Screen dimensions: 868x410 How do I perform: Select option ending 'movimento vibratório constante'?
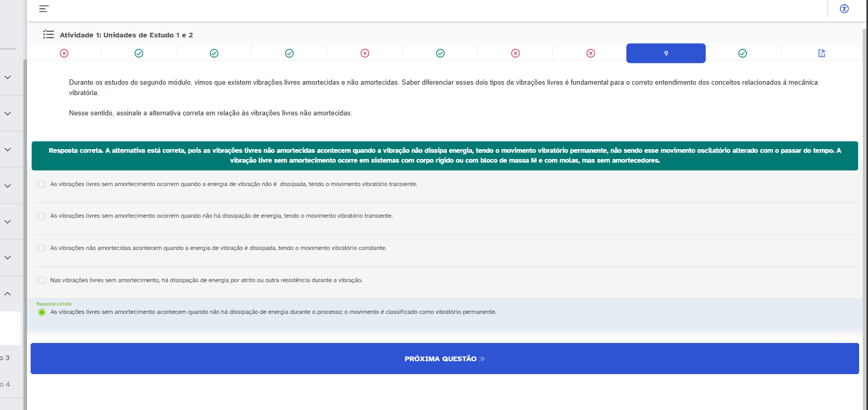pos(42,248)
